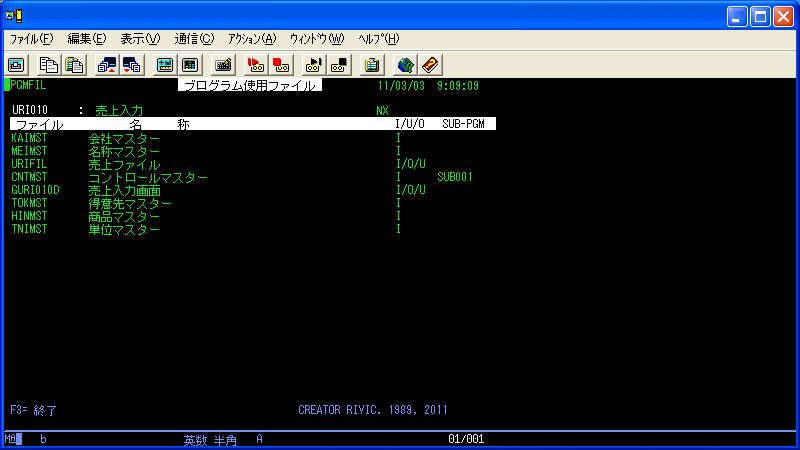Screen dimensions: 800x450
Task: Stop macro recording with red square icon
Action: [x=281, y=65]
